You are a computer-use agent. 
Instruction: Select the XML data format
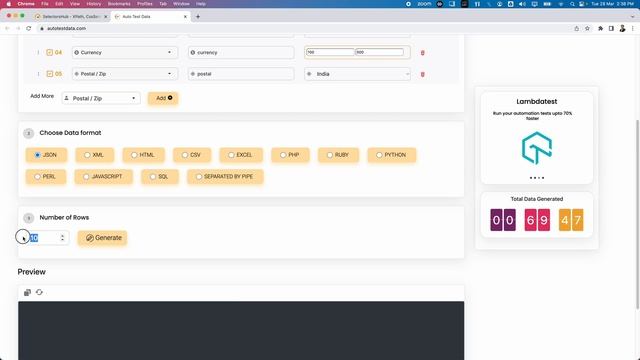(94, 155)
